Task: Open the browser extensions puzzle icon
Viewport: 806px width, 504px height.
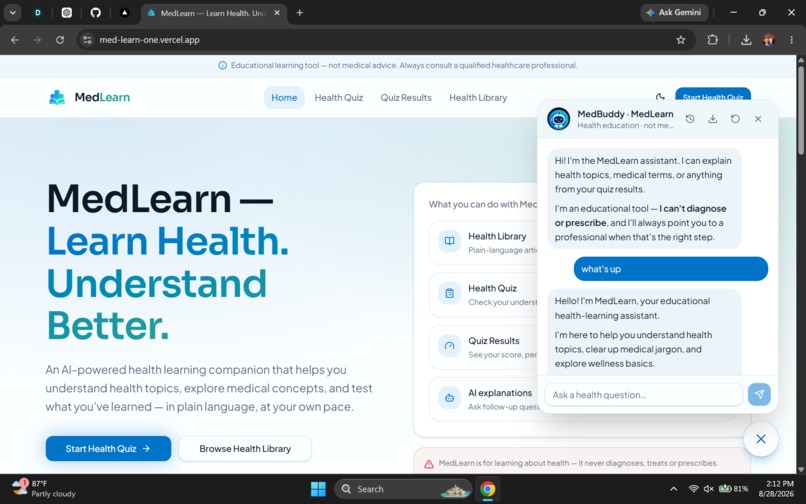Action: point(712,40)
